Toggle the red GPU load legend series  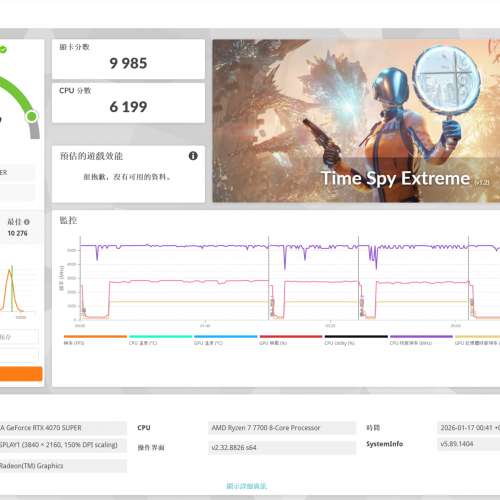[291, 340]
